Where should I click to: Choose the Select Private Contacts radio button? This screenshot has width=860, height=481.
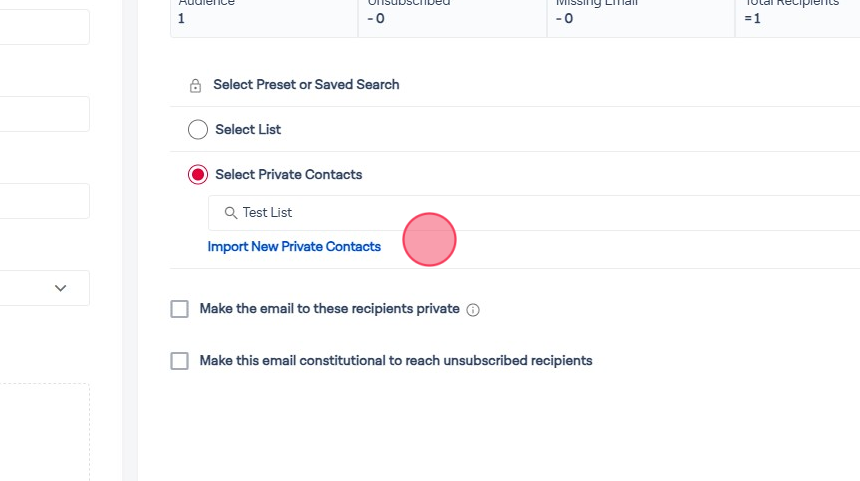[x=198, y=175]
